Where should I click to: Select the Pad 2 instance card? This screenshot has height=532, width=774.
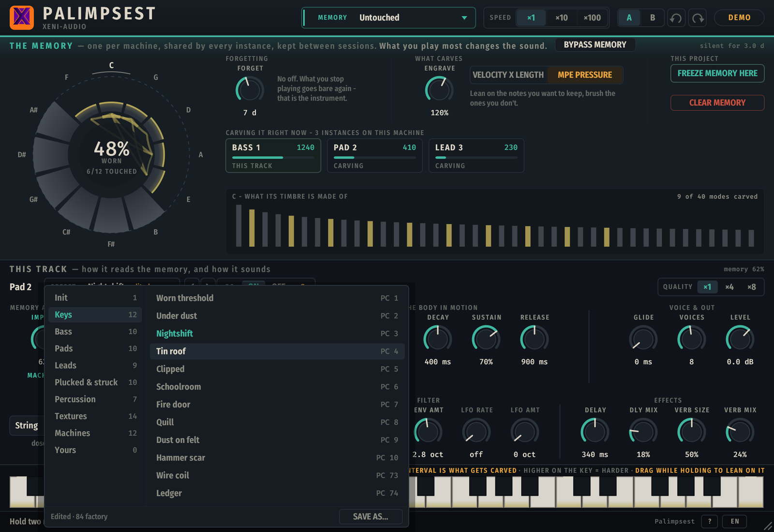pos(375,156)
